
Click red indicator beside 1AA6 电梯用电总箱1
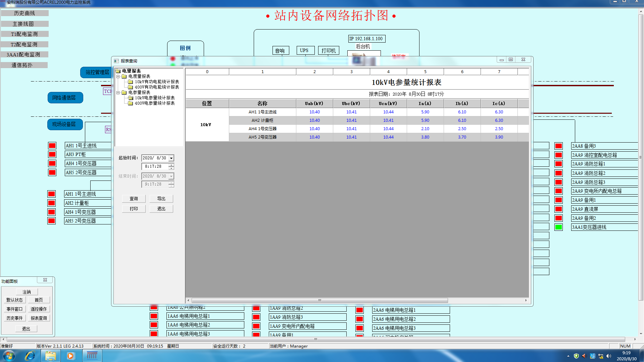pyautogui.click(x=154, y=316)
